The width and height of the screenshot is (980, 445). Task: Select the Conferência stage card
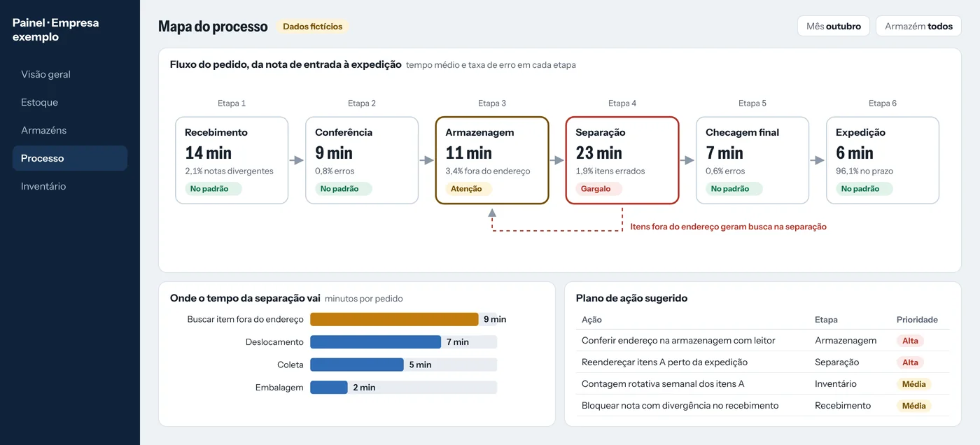(362, 160)
